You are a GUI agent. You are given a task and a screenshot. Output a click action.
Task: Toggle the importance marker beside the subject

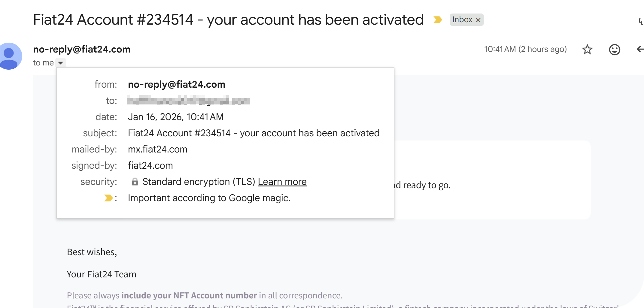point(438,20)
